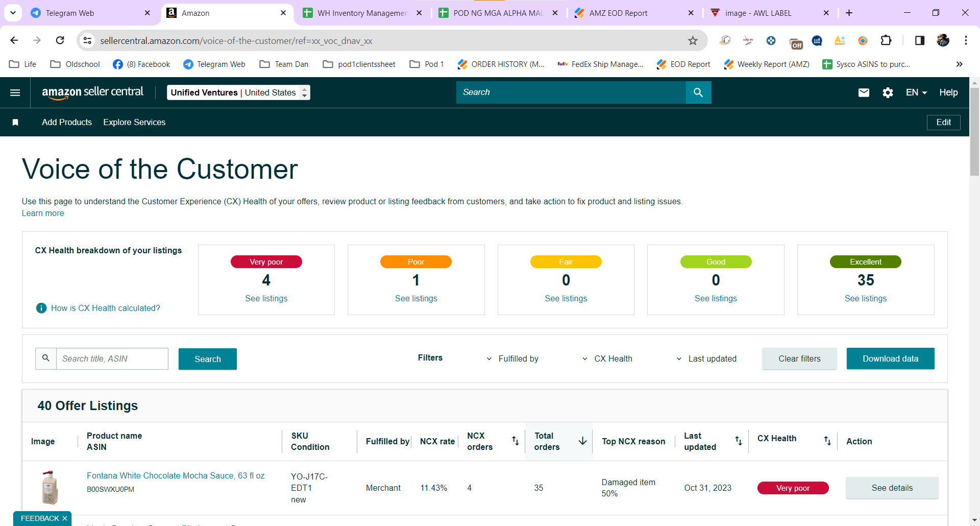Go back to previous page
The height and width of the screenshot is (526, 980).
tap(14, 40)
